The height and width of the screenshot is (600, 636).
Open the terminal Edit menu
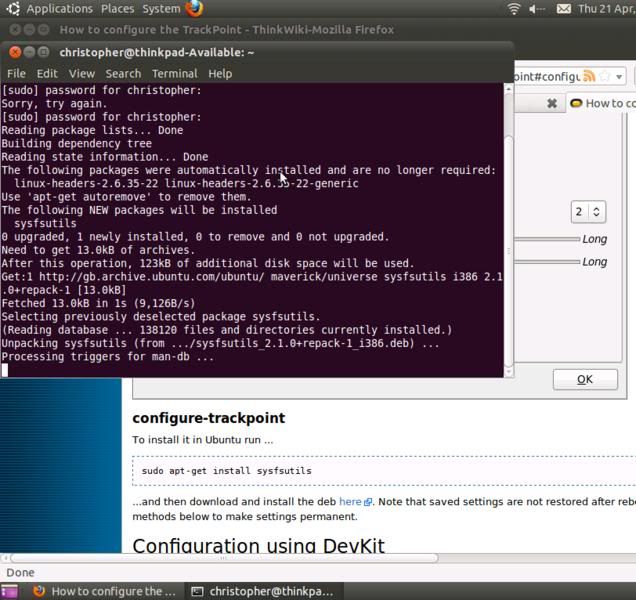47,73
